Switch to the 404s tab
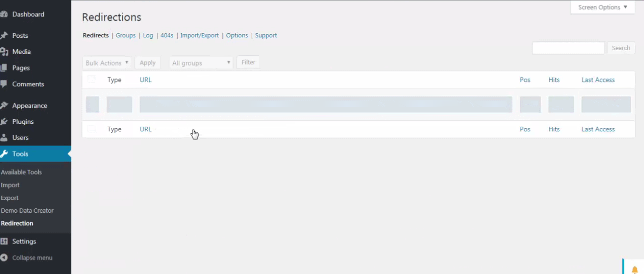The image size is (644, 274). (x=167, y=35)
